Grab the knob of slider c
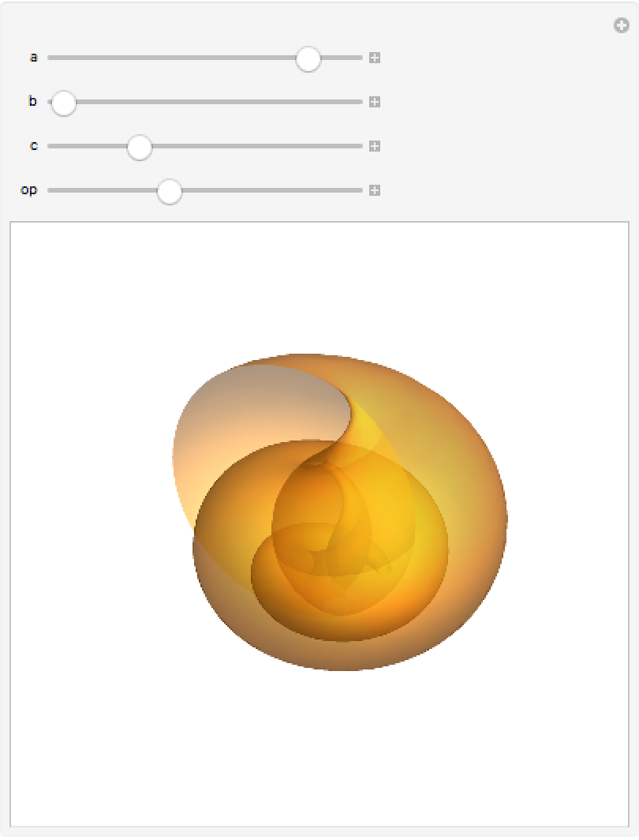 click(140, 147)
